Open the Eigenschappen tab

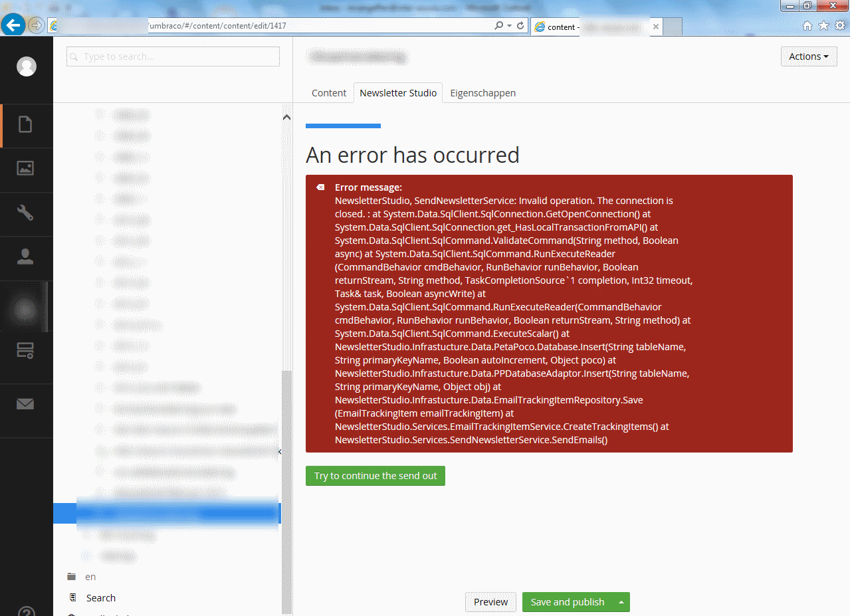pyautogui.click(x=483, y=93)
